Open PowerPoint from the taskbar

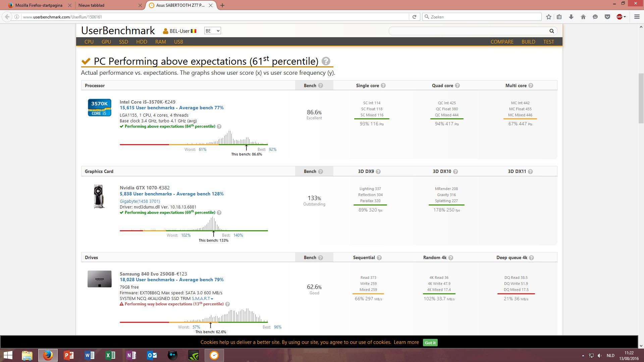[68, 355]
